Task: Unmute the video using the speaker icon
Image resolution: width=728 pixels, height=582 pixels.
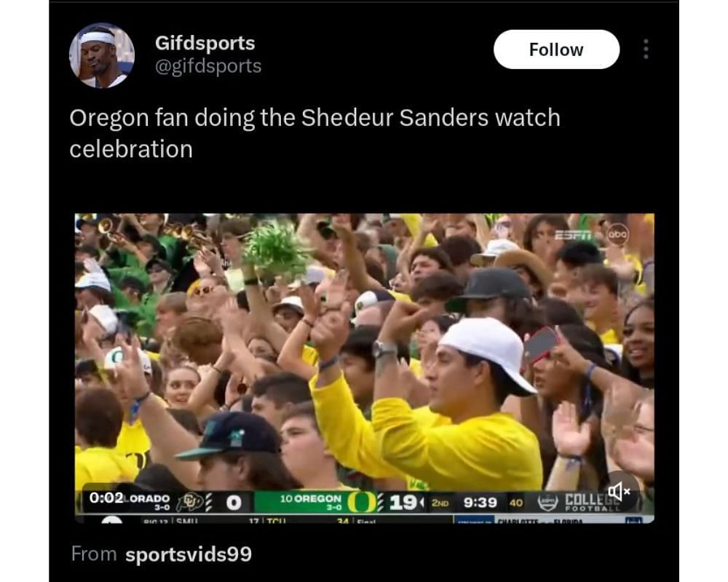Action: (619, 490)
